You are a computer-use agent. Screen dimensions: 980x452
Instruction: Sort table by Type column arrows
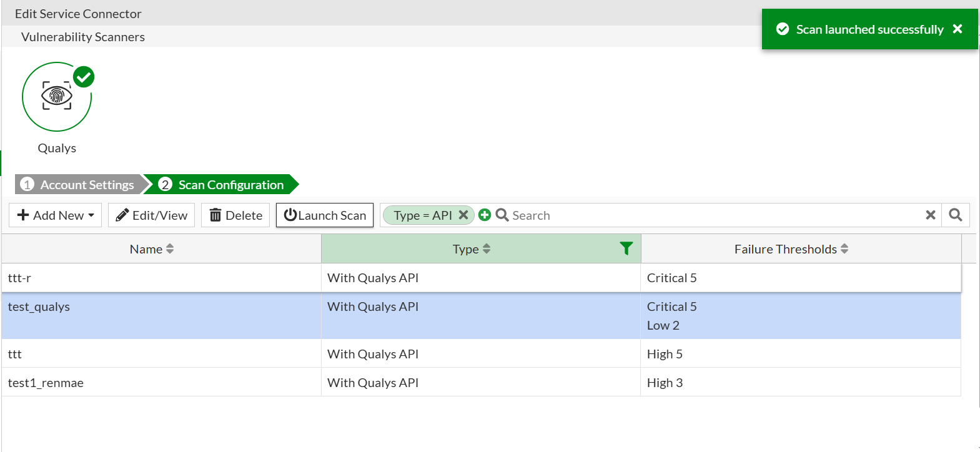point(487,249)
